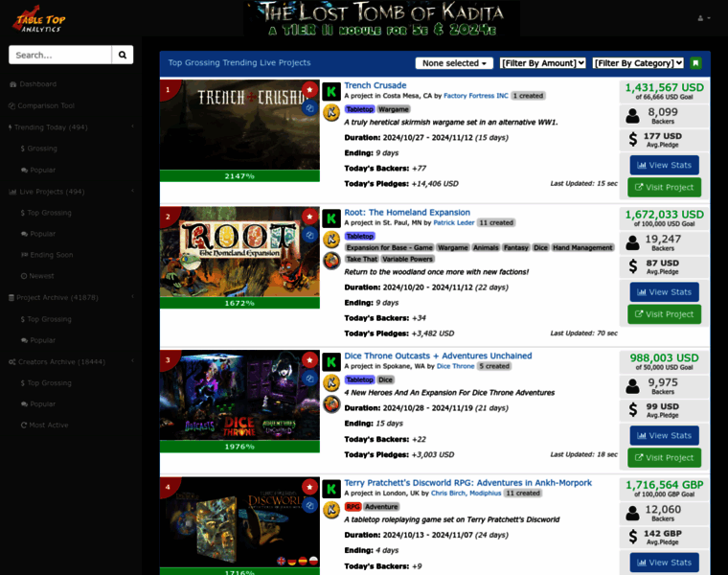This screenshot has height=575, width=728.
Task: Select Popular under Trending Today
Action: coord(38,170)
